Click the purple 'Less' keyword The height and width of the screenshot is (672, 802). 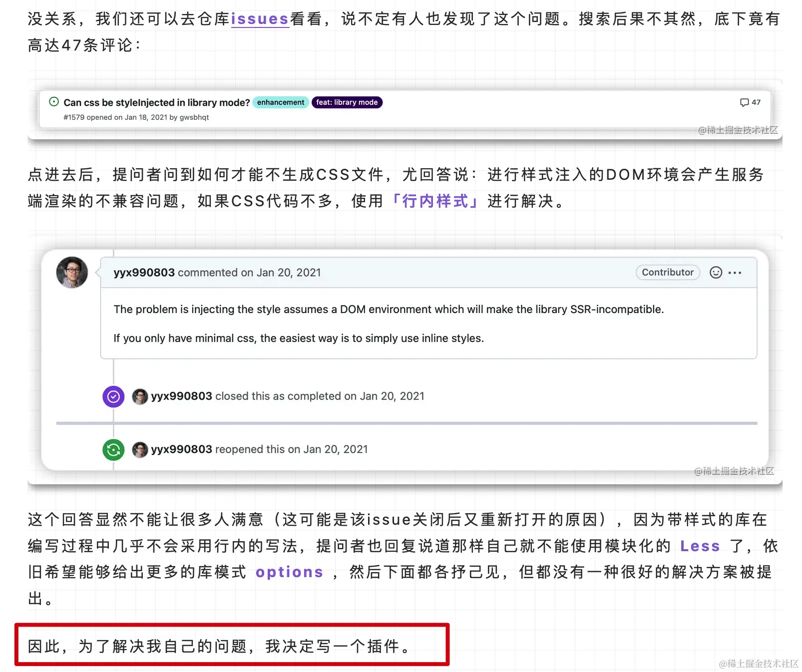[x=700, y=546]
